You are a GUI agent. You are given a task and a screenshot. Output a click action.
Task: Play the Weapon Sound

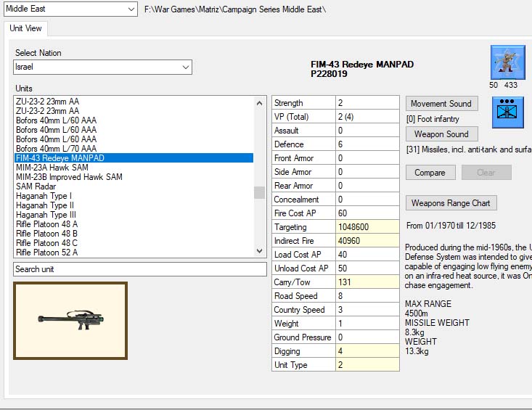point(442,134)
